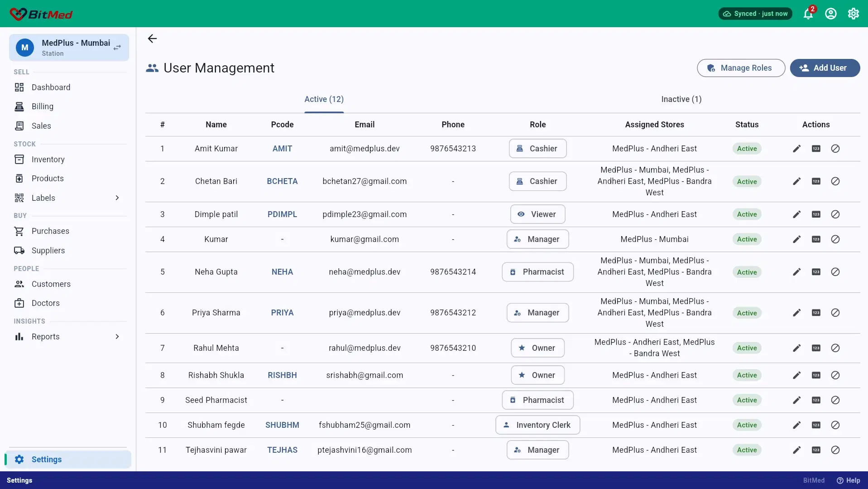The height and width of the screenshot is (489, 868).
Task: Expand the Labels submenu chevron
Action: (117, 198)
